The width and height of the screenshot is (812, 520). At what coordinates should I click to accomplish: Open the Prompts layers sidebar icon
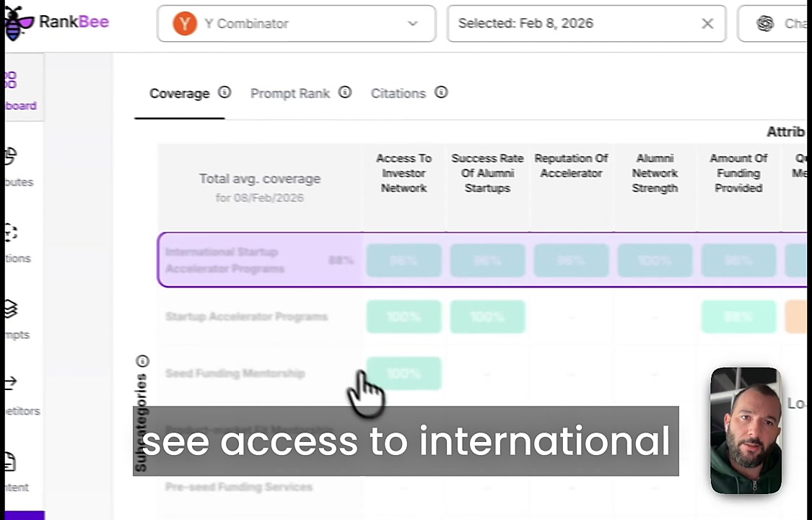point(10,309)
